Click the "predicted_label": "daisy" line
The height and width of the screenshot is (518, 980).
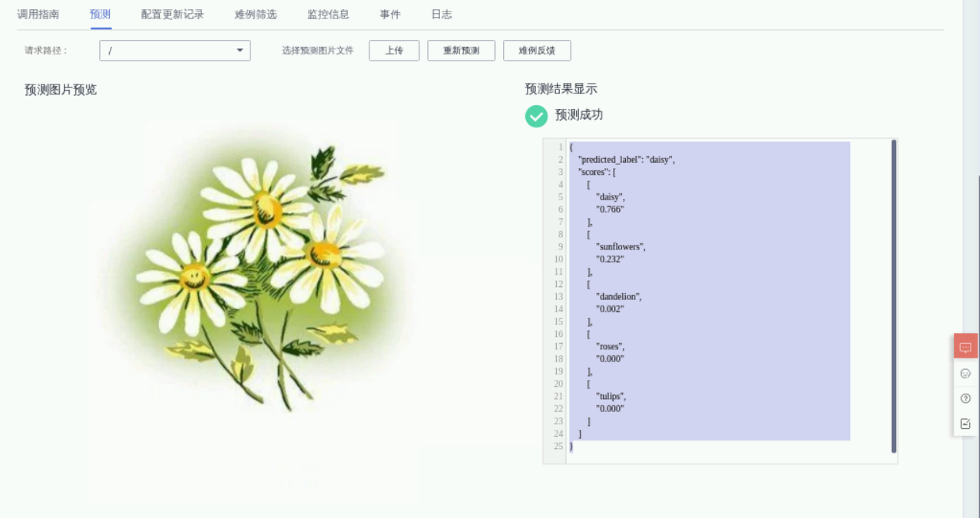(626, 160)
